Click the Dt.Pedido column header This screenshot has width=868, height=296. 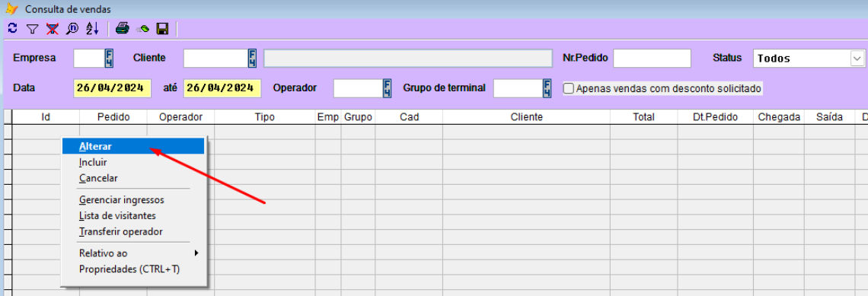coord(715,116)
